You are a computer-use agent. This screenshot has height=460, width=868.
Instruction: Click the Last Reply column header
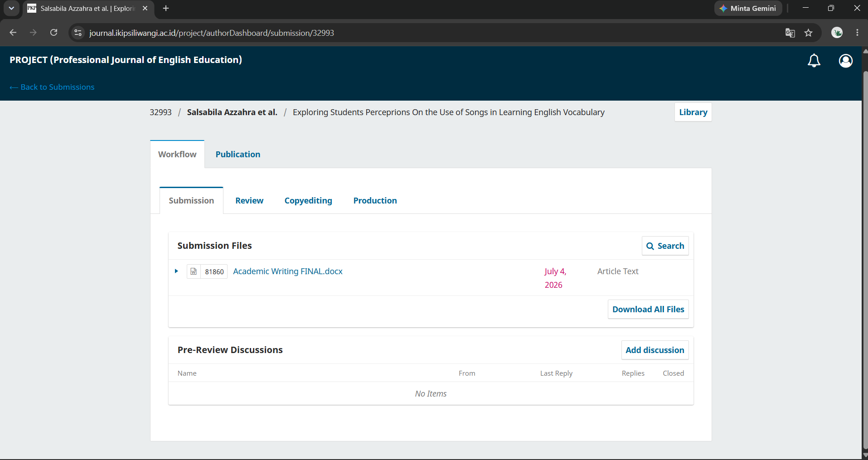click(556, 373)
